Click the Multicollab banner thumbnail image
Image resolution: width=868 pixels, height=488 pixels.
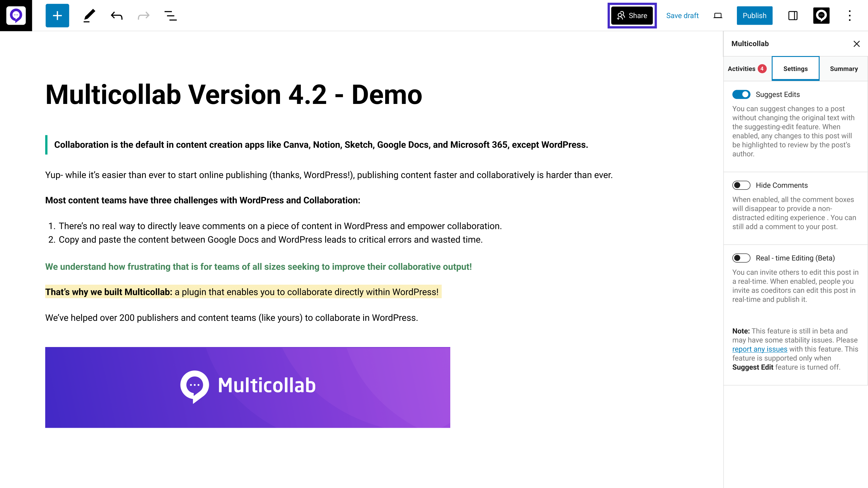click(247, 387)
